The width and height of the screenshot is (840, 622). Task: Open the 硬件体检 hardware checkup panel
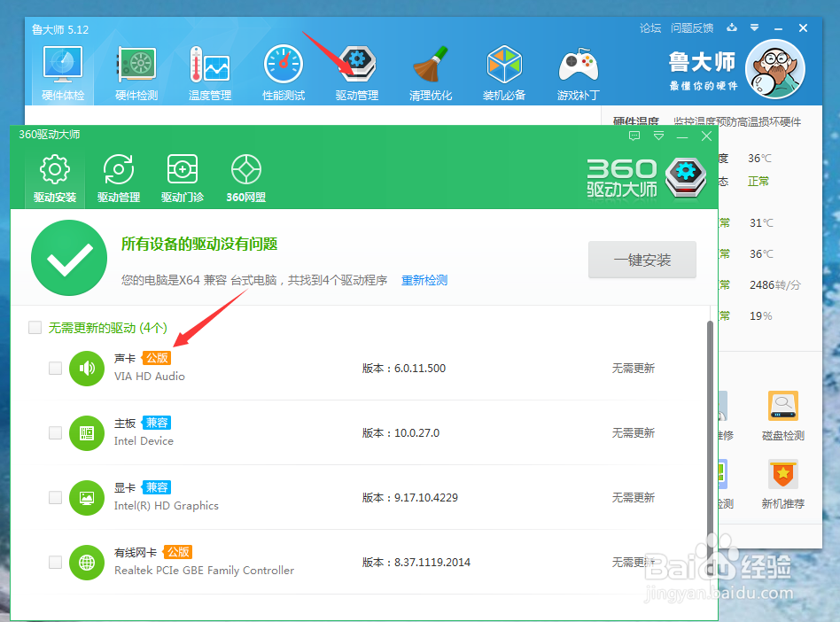coord(62,69)
